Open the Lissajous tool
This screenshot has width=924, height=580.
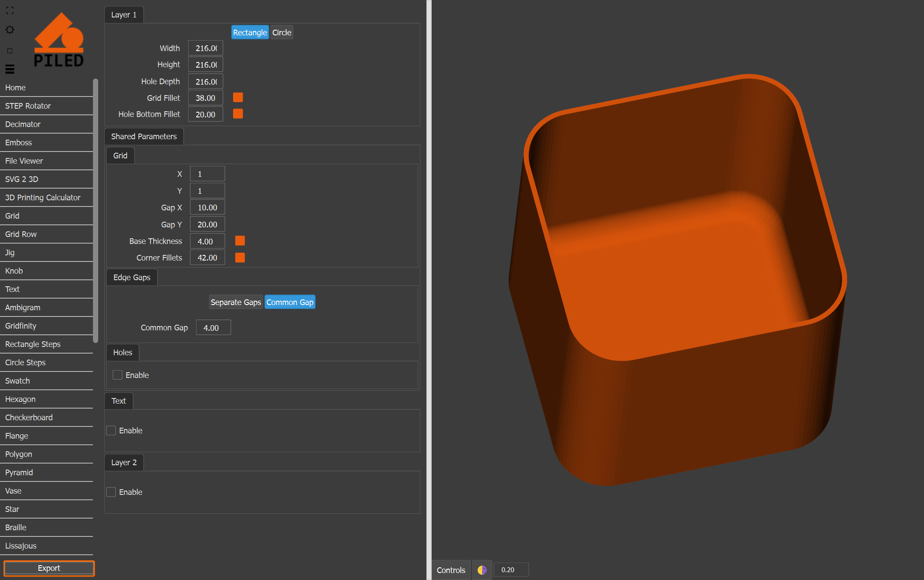pos(46,546)
